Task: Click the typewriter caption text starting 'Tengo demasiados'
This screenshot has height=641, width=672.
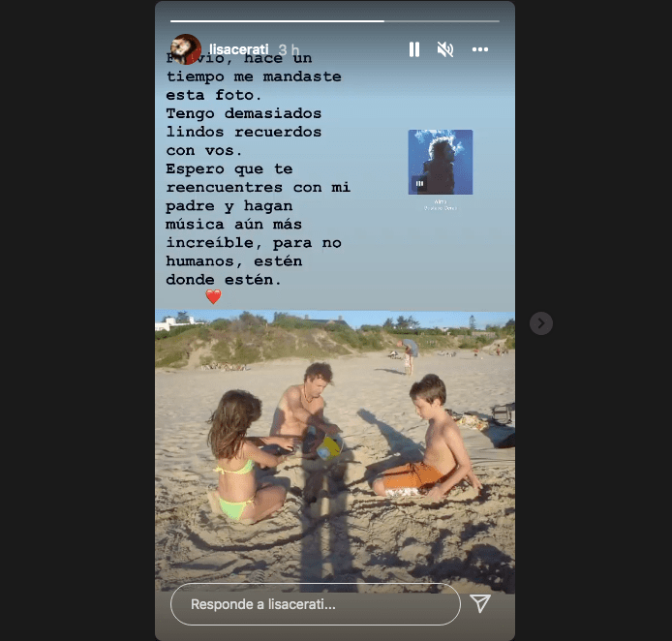Action: pyautogui.click(x=243, y=132)
